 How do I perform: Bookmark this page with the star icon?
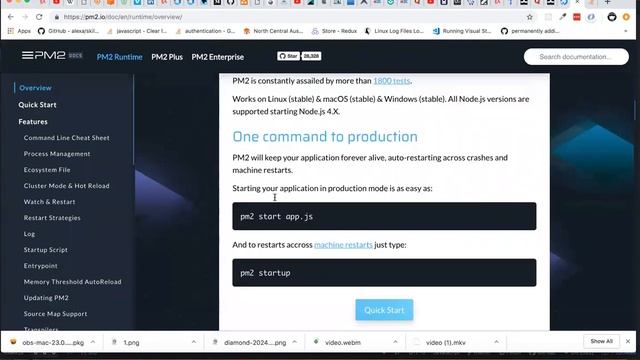pyautogui.click(x=530, y=17)
